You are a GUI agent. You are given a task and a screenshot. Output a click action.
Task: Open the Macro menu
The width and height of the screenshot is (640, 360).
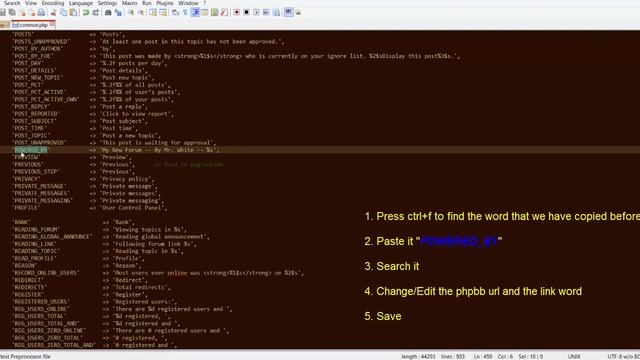coord(129,3)
